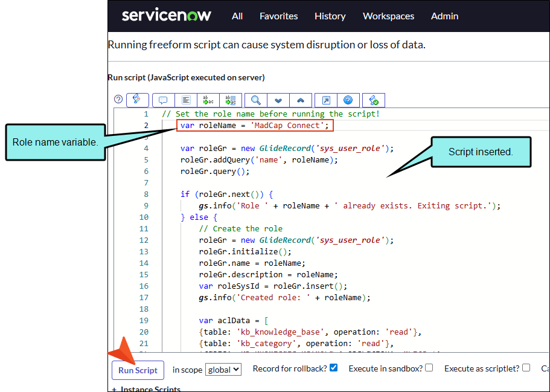Screen dimensions: 550x392
Task: Click the replace toolbar icon
Action: tap(208, 100)
